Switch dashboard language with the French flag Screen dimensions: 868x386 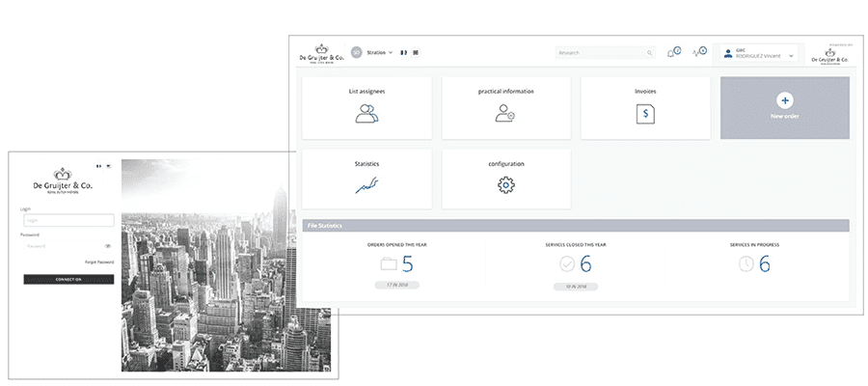[403, 53]
